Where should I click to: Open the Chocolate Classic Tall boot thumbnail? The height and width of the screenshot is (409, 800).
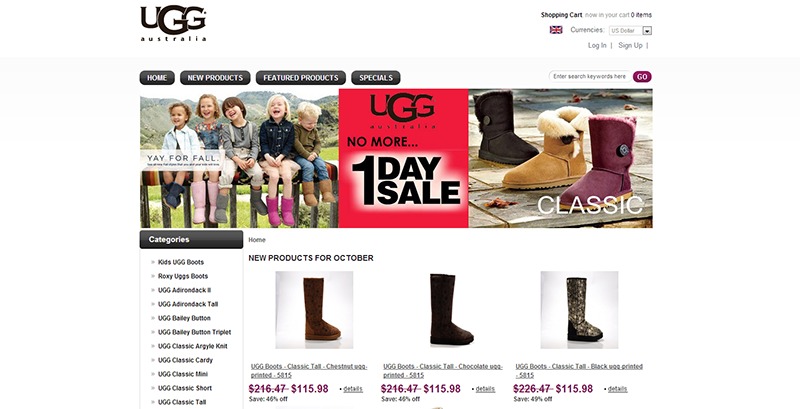(447, 310)
